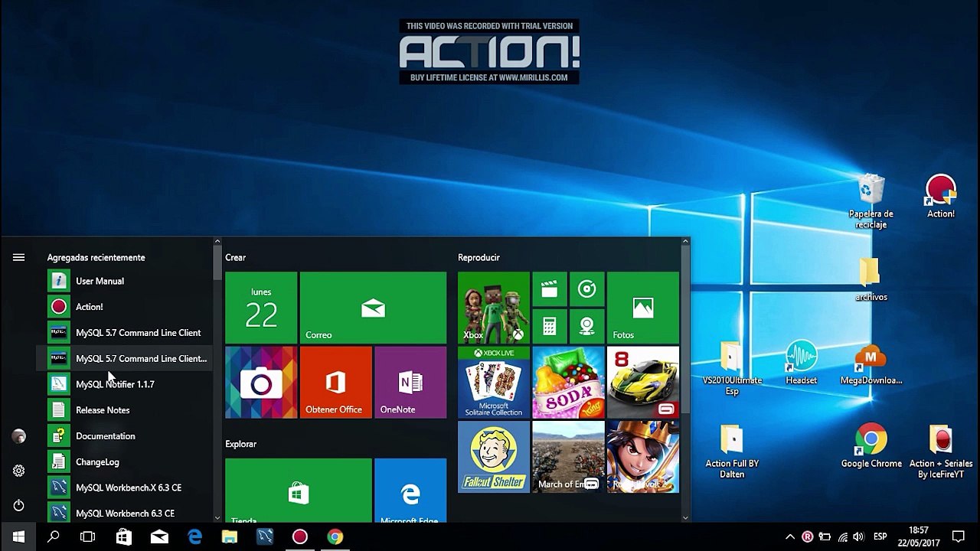The width and height of the screenshot is (980, 551).
Task: Open the battery status tray icon
Action: 825,536
